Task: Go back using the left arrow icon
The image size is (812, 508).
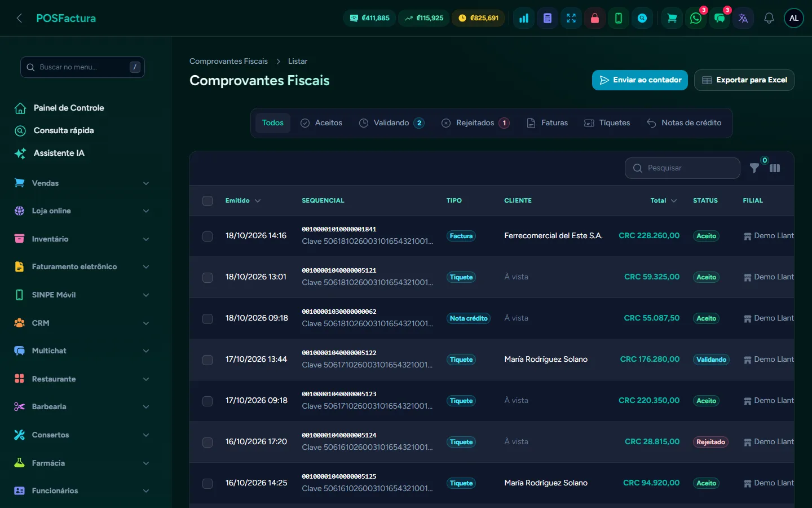Action: [x=19, y=18]
